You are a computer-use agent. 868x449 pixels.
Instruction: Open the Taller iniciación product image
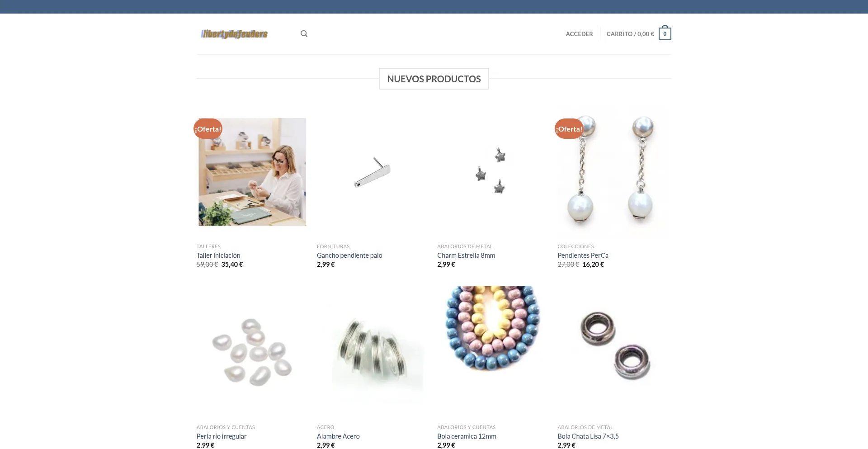pyautogui.click(x=252, y=172)
